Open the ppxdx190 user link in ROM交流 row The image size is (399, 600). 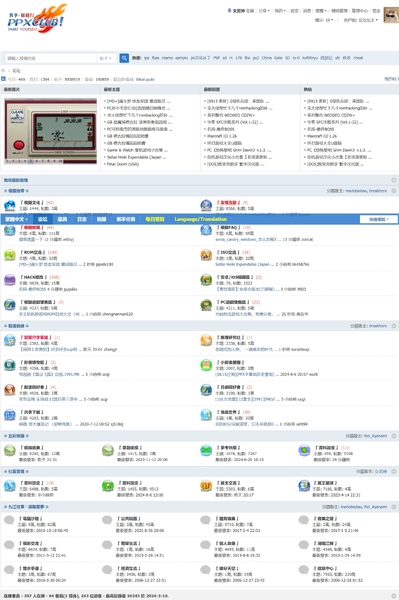[x=104, y=264]
